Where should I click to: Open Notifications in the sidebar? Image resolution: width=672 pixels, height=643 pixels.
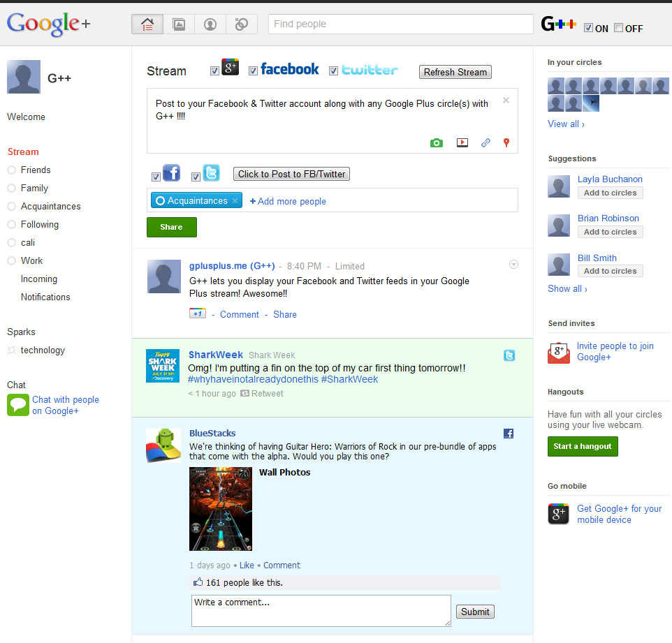point(45,297)
